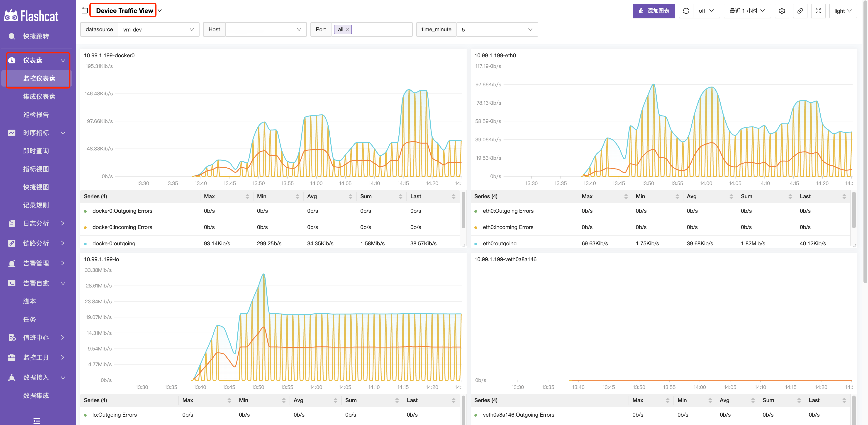868x425 pixels.
Task: Open the datasource vm-dev dropdown
Action: coord(158,30)
